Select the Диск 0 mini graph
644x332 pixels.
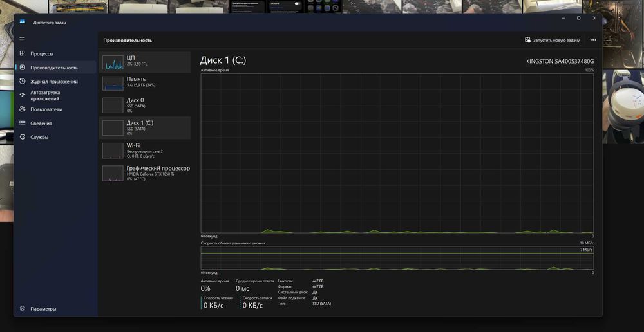[x=113, y=106]
